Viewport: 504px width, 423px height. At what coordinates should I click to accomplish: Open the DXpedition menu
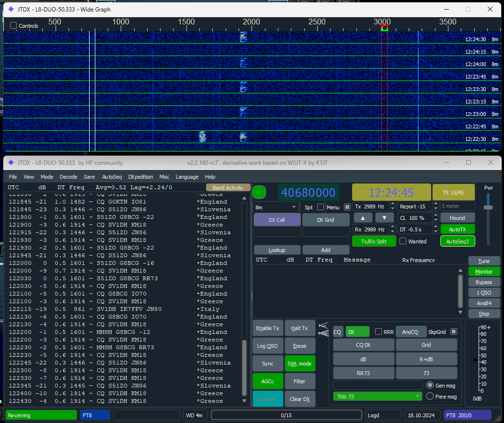tap(140, 177)
